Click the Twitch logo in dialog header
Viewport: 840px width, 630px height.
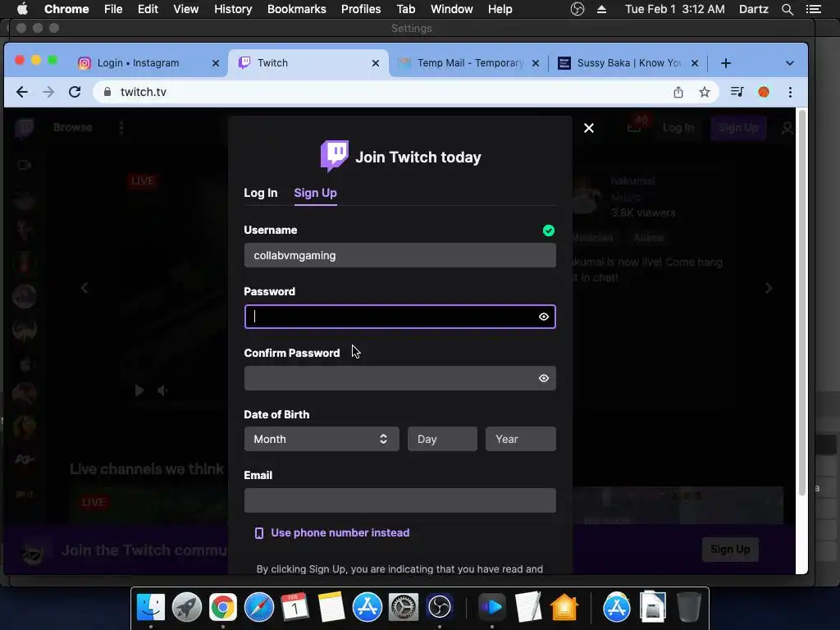tap(335, 156)
